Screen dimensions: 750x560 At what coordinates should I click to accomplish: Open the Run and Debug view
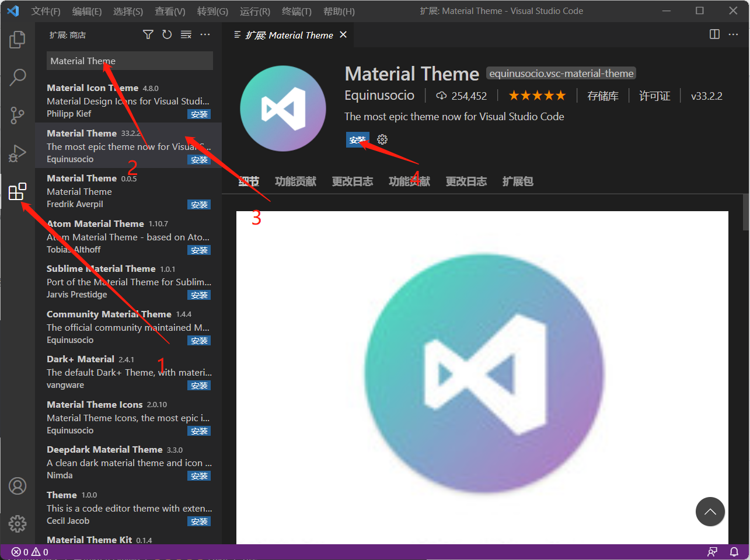[18, 153]
